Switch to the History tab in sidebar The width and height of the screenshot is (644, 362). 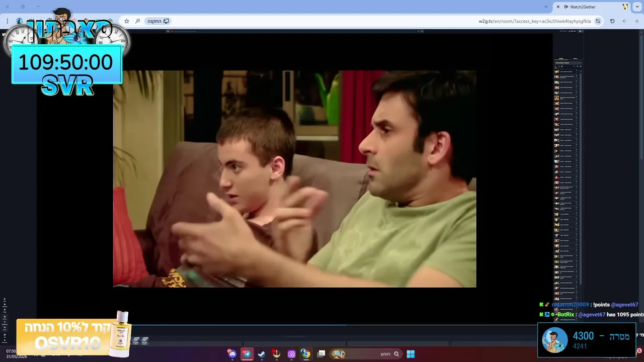(x=575, y=58)
